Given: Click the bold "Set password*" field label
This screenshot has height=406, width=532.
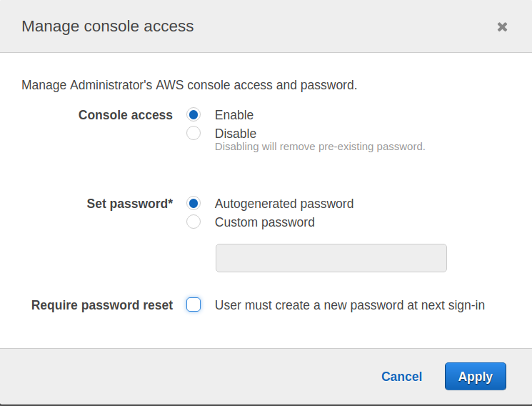Looking at the screenshot, I should coord(130,204).
